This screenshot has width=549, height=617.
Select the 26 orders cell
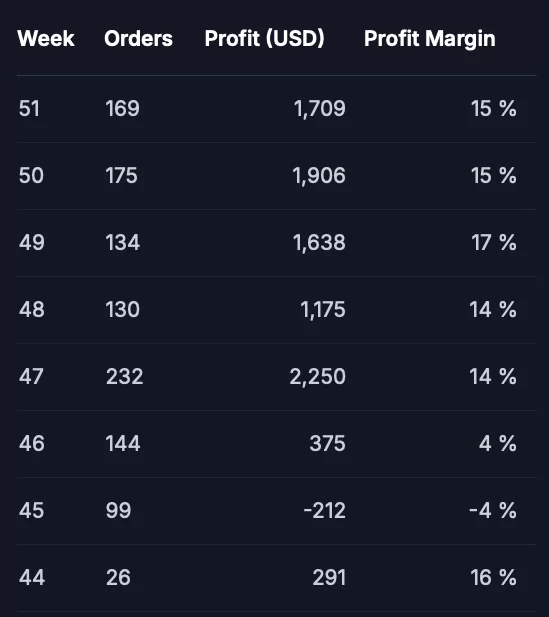pos(118,577)
